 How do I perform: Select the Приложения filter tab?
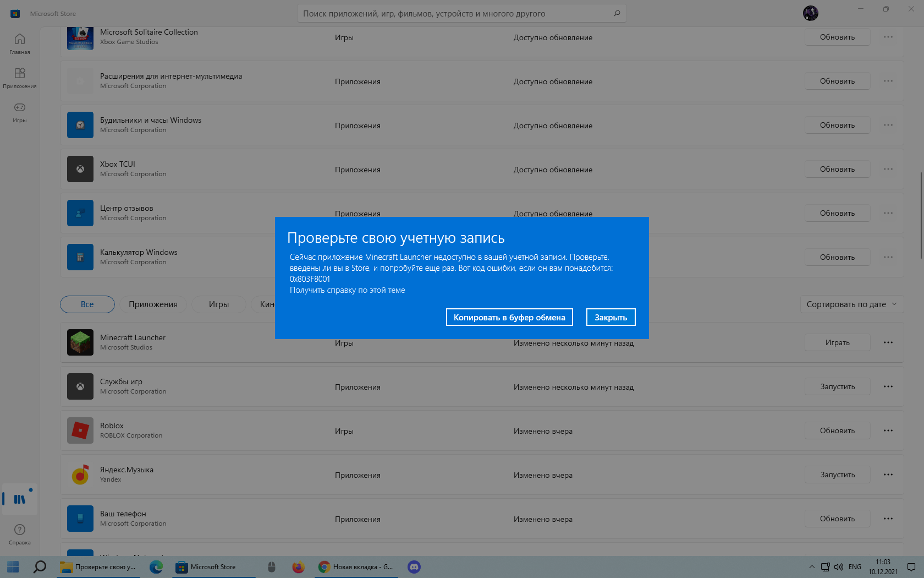tap(153, 304)
